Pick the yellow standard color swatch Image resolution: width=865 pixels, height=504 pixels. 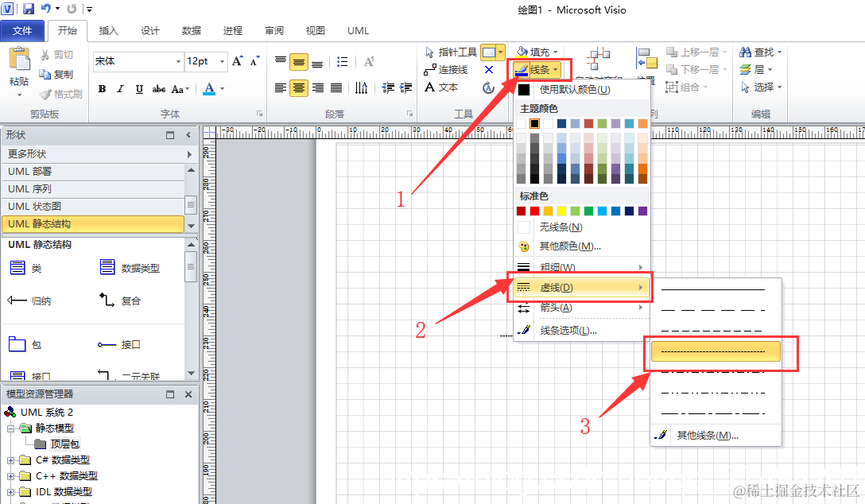(x=561, y=211)
